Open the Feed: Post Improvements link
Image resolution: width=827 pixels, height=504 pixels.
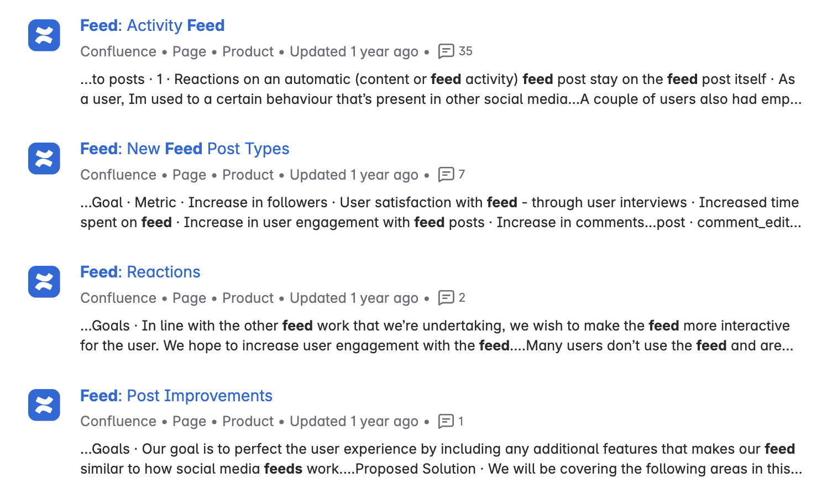click(x=176, y=396)
